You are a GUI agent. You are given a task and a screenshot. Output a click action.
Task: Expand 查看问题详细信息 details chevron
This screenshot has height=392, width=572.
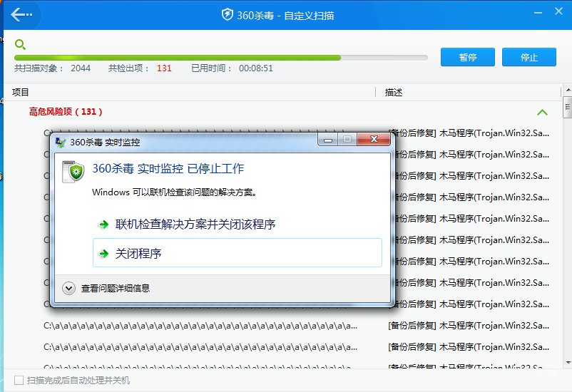[68, 288]
